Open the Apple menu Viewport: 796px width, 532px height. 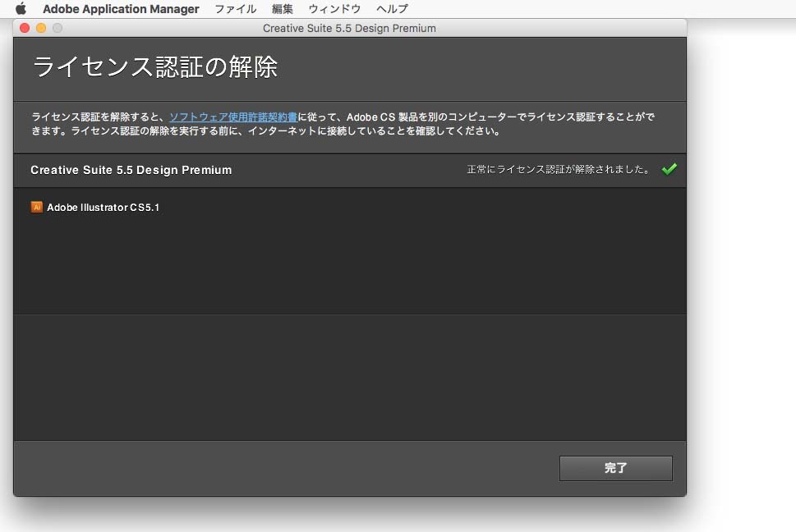21,9
